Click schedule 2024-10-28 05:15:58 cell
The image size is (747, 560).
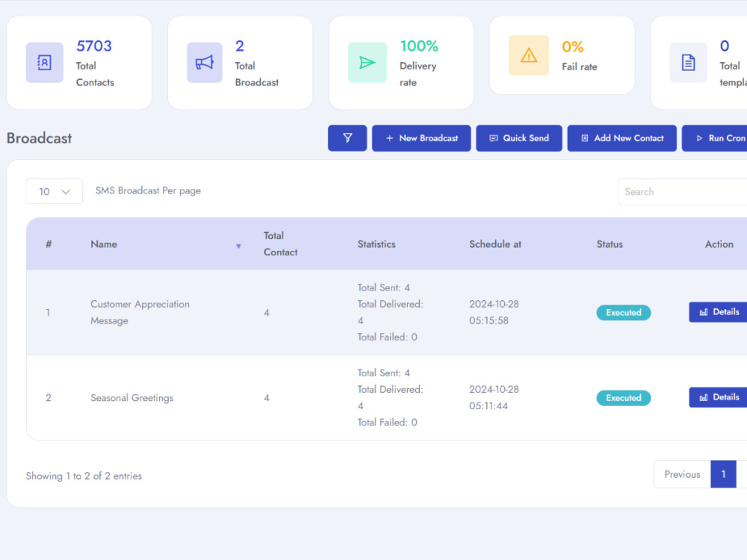[x=494, y=312]
